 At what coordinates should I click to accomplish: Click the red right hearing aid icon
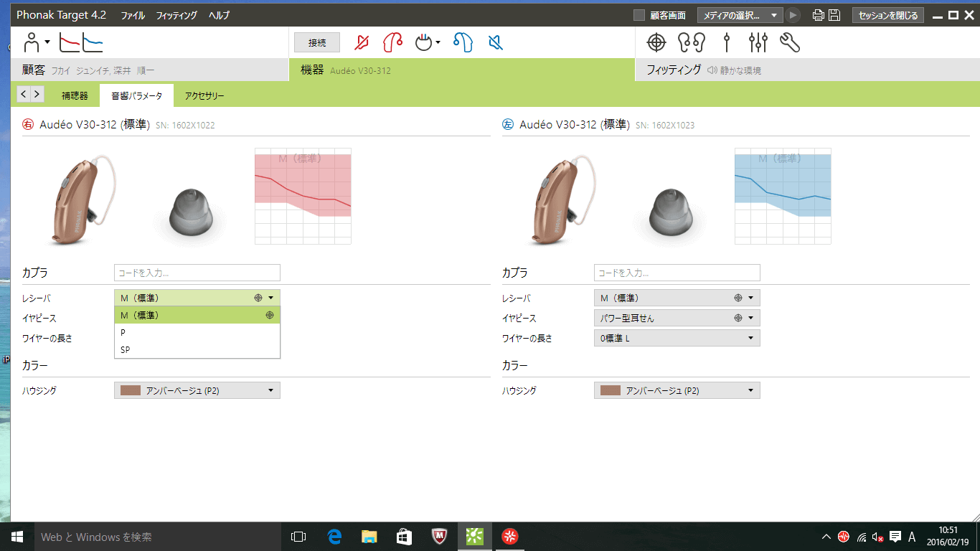392,43
